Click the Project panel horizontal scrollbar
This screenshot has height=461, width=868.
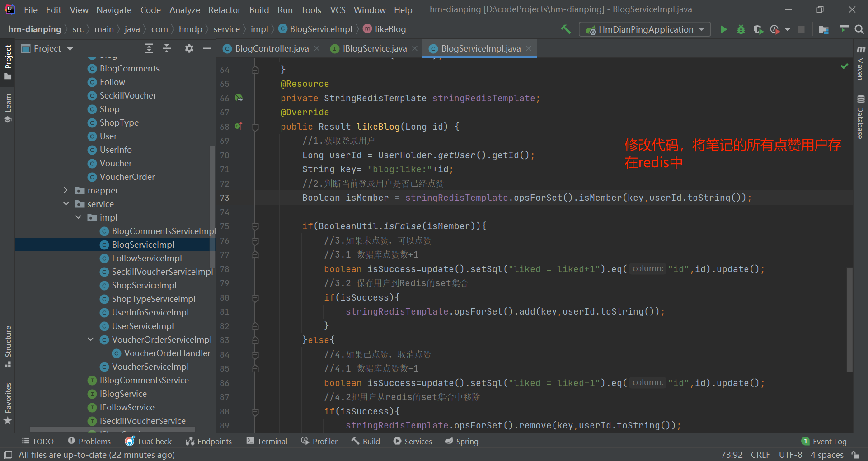pyautogui.click(x=113, y=429)
